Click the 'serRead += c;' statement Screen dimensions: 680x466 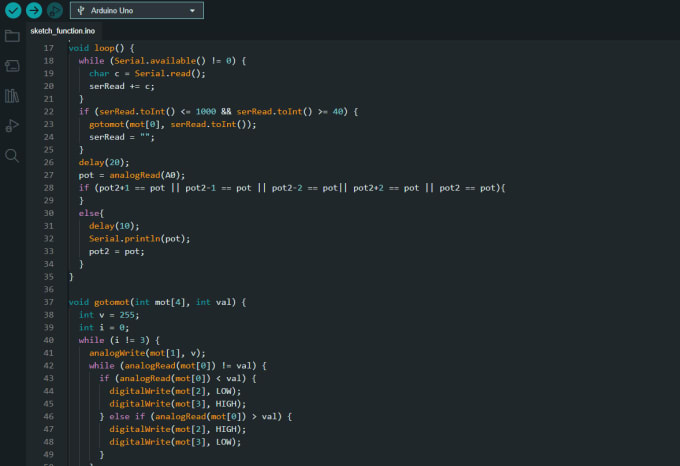point(122,86)
